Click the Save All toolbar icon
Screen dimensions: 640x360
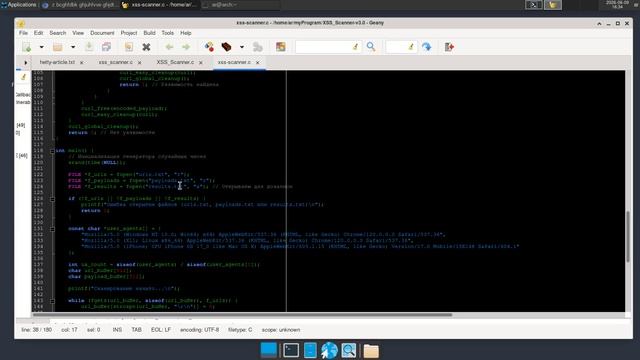pyautogui.click(x=106, y=47)
